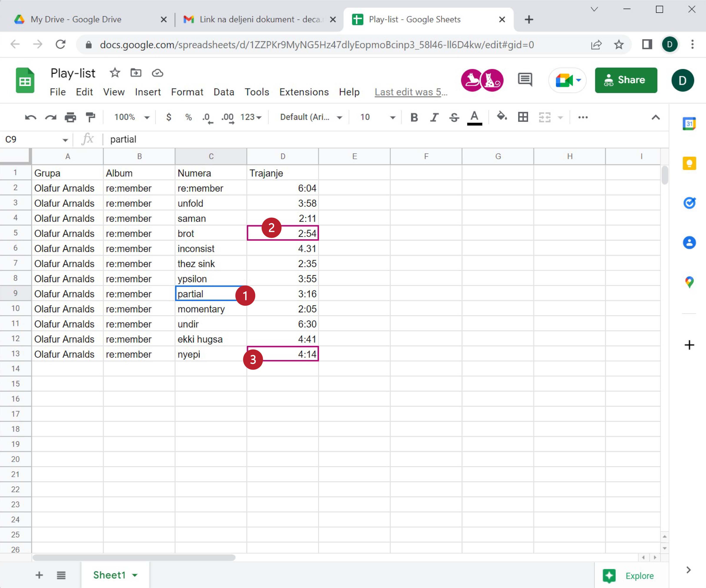Viewport: 706px width, 588px height.
Task: Open the borders tool
Action: 523,117
